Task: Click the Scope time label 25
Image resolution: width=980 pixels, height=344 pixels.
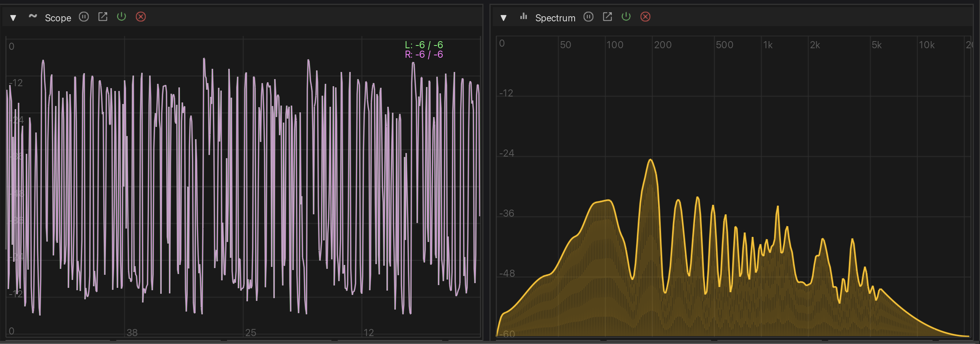Action: pos(251,333)
